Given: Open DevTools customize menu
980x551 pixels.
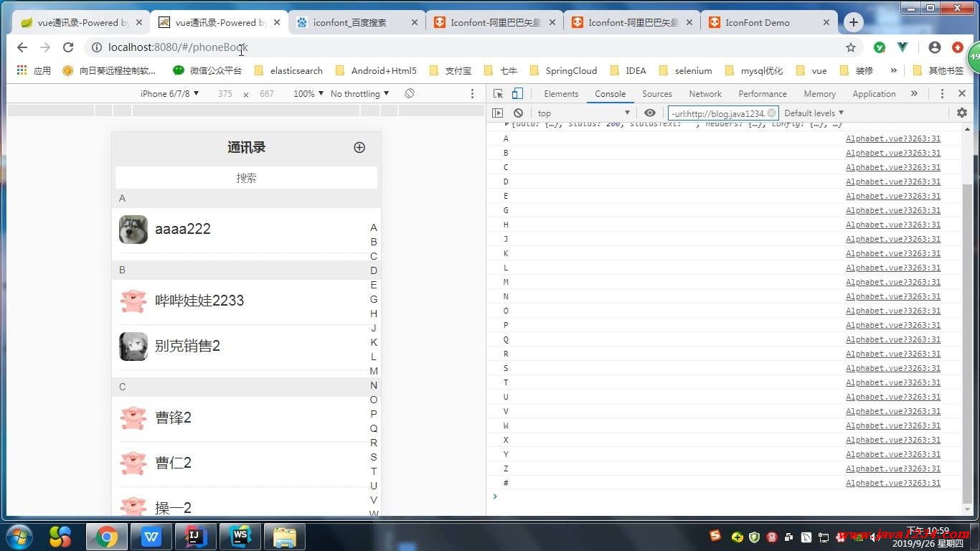Looking at the screenshot, I should point(942,93).
